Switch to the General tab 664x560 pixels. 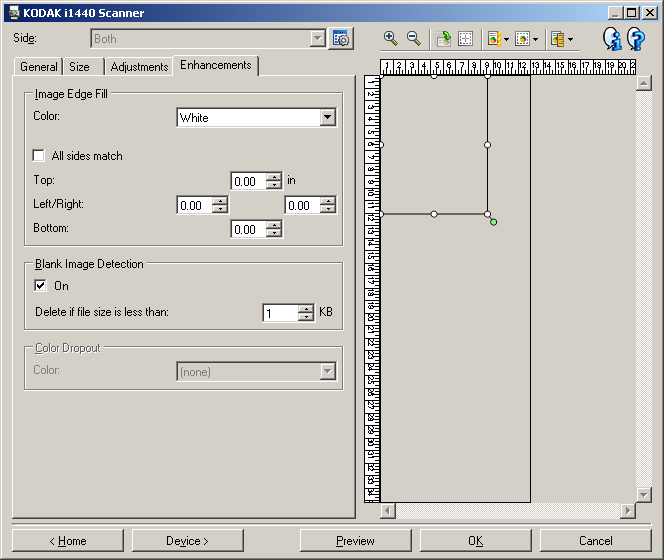click(x=39, y=67)
